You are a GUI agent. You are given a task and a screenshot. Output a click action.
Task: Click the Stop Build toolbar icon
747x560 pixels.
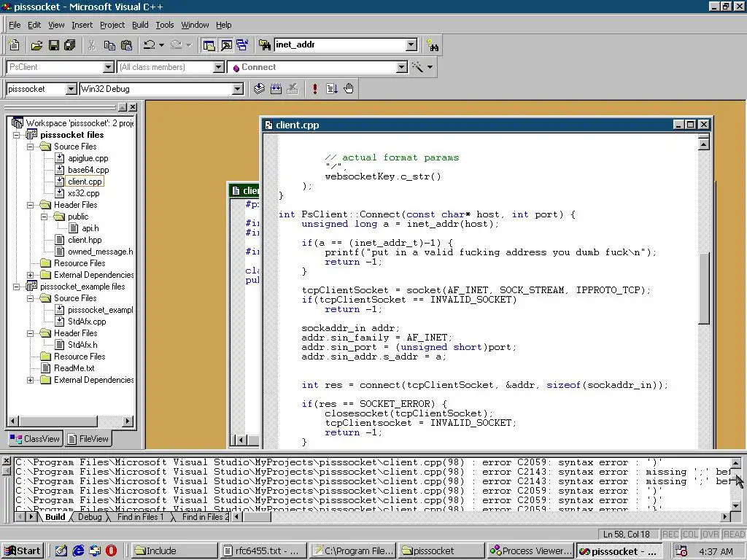point(293,89)
